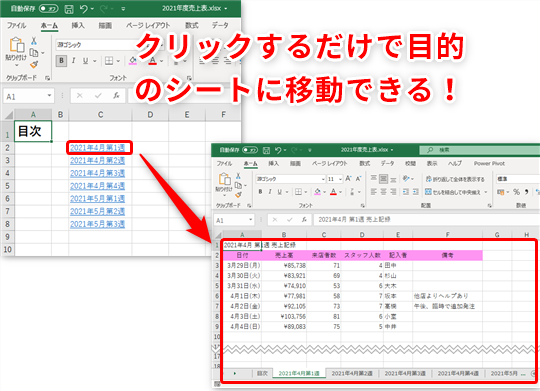Screen dimensions: 540x391
Task: Open ページ レイアウト tab in top-left window
Action: [x=148, y=25]
